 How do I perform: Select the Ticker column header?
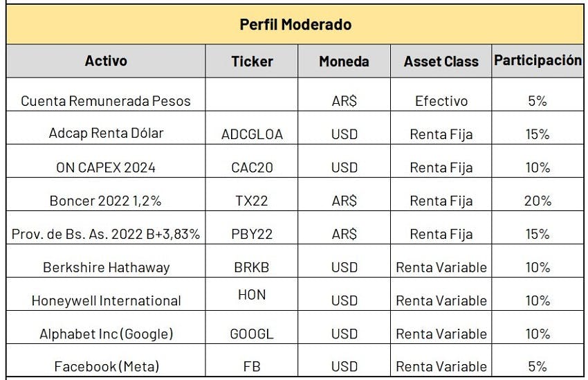pyautogui.click(x=252, y=61)
